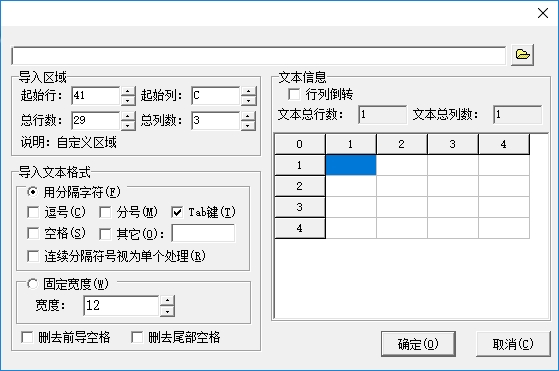Click the 其它(O) custom delimiter text box
This screenshot has height=371, width=559.
click(203, 233)
